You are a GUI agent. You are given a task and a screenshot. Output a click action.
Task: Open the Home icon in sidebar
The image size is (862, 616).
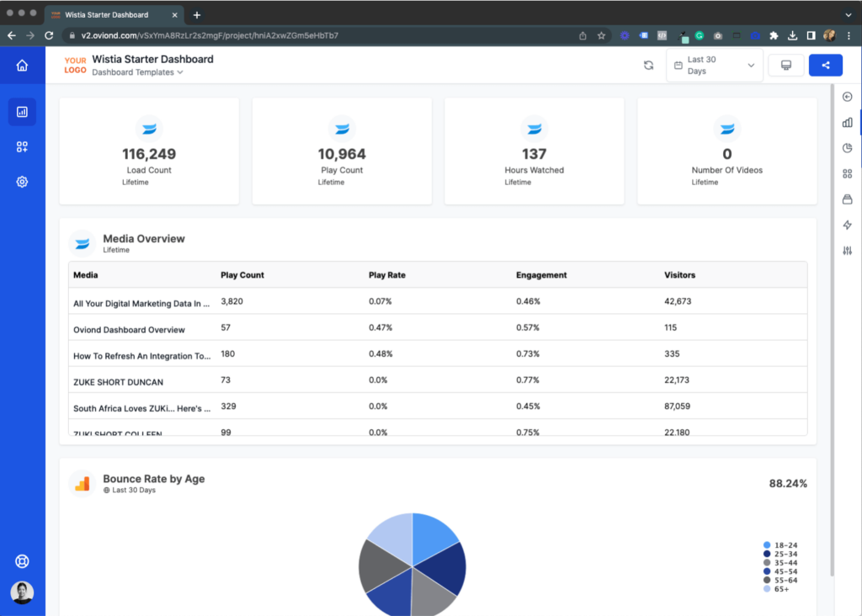[22, 66]
